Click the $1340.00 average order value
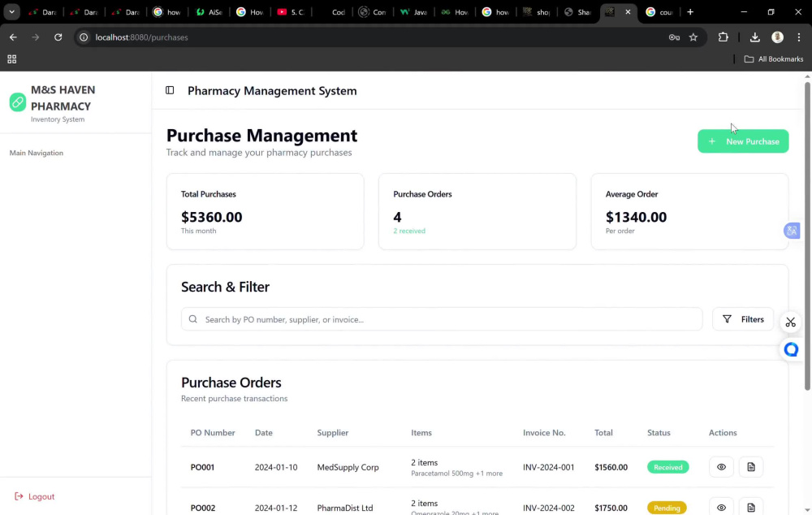812x515 pixels. (636, 217)
